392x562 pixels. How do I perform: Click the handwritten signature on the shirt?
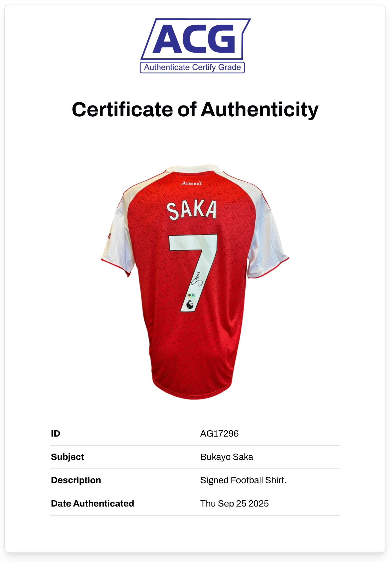click(x=197, y=279)
